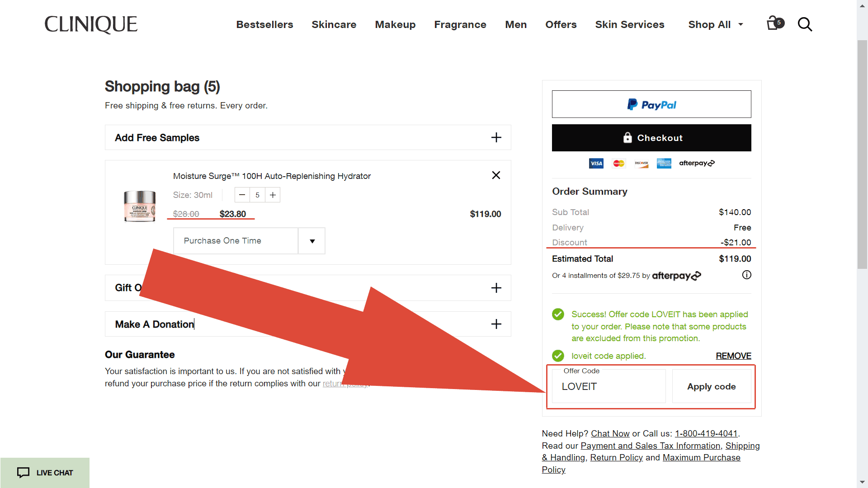Click the Discount -$21.00 value
Screen dimensions: 868x488
click(x=736, y=243)
